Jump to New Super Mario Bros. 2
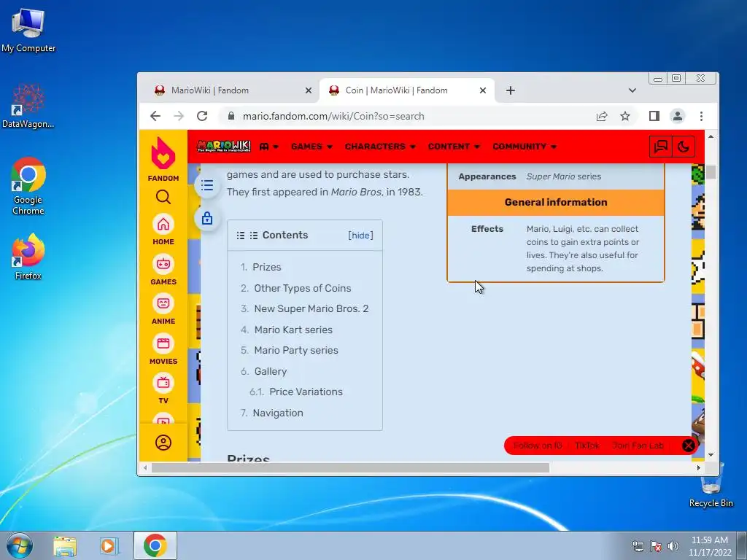The image size is (747, 560). (311, 308)
